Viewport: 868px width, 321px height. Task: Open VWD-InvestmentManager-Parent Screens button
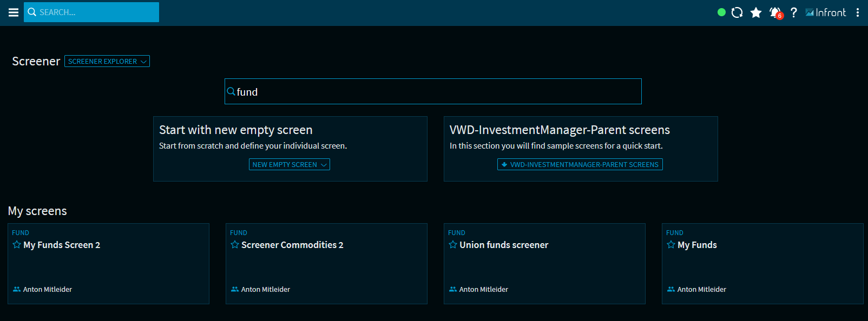pyautogui.click(x=580, y=165)
